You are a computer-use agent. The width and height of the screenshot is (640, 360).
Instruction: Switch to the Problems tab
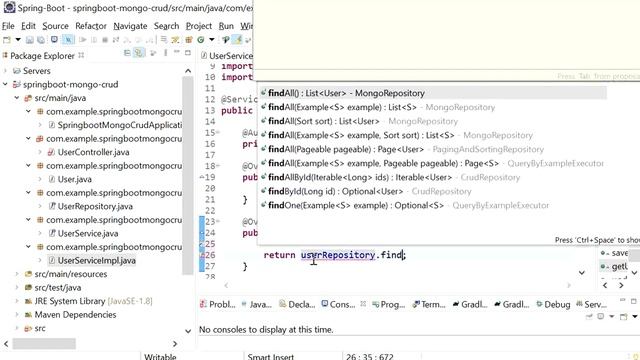pyautogui.click(x=218, y=304)
